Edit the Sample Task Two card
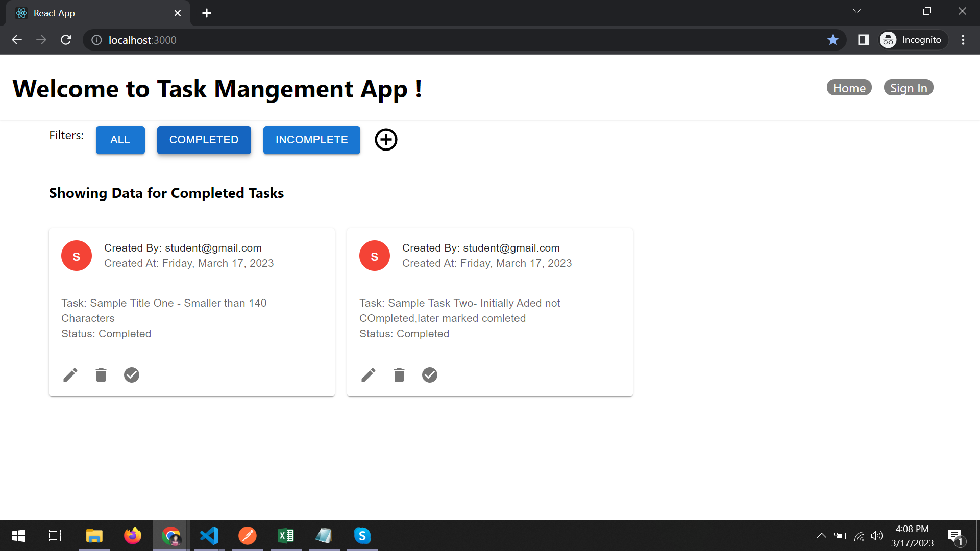This screenshot has height=551, width=980. coord(369,375)
